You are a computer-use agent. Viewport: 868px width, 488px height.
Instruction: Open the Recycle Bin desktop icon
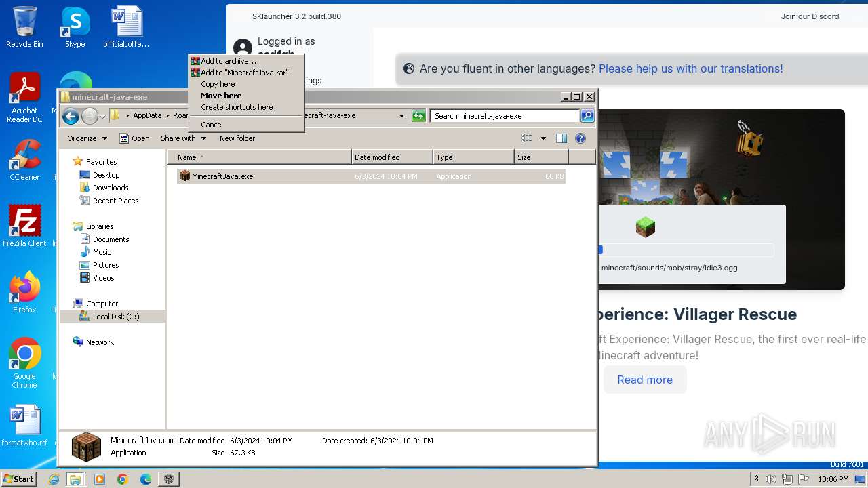[x=24, y=27]
